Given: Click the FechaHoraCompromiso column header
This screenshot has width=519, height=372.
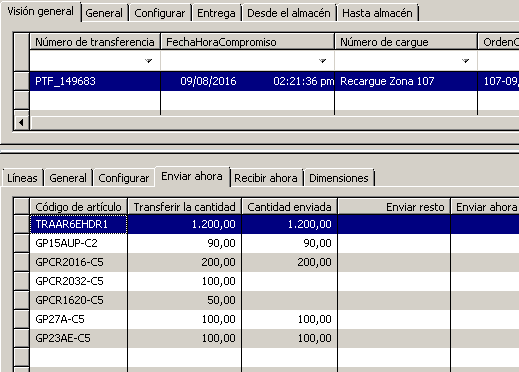Looking at the screenshot, I should pyautogui.click(x=247, y=42).
